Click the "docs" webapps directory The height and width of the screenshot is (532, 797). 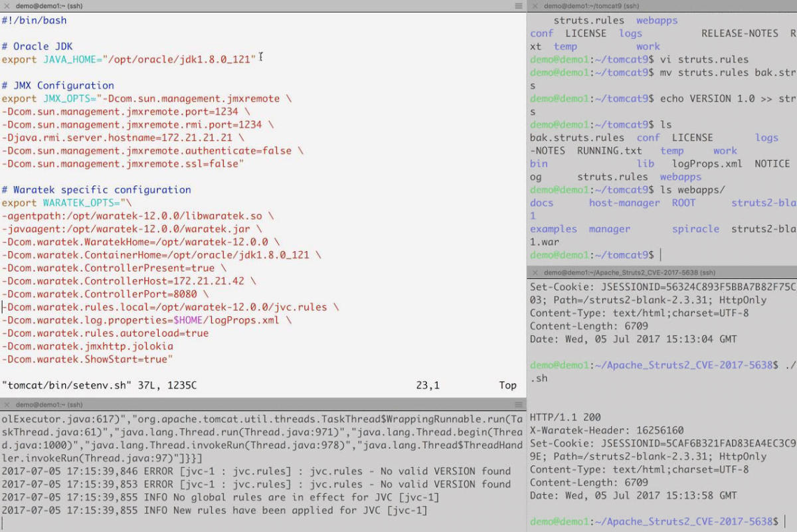click(541, 203)
